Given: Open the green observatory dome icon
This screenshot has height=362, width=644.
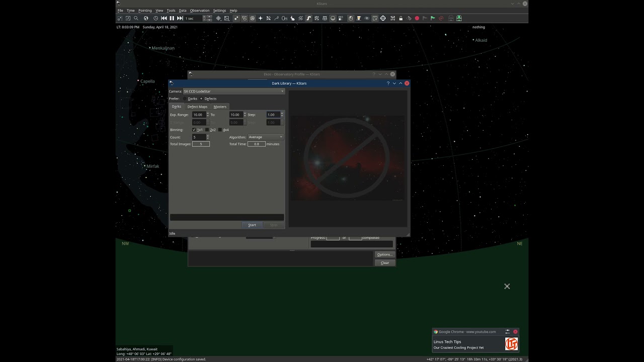Looking at the screenshot, I should tap(459, 18).
